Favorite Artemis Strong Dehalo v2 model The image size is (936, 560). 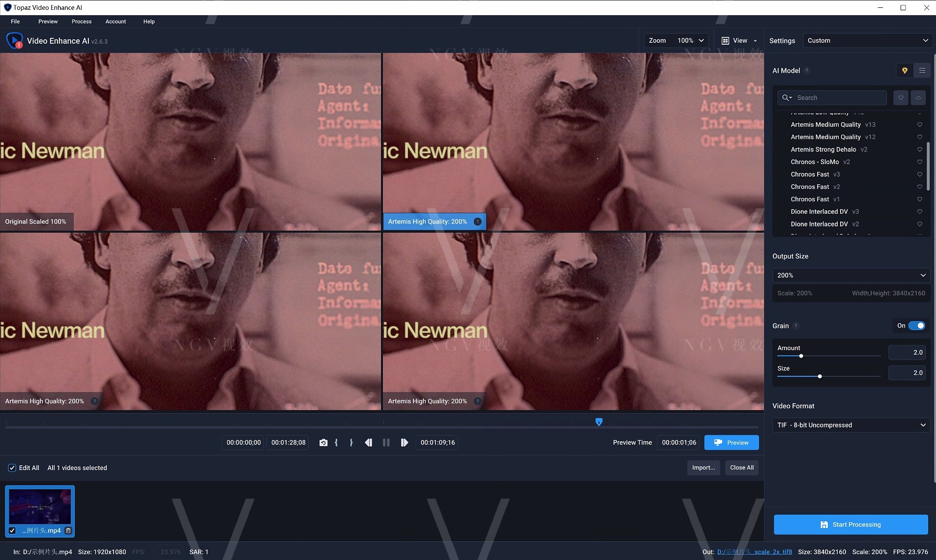pos(920,149)
